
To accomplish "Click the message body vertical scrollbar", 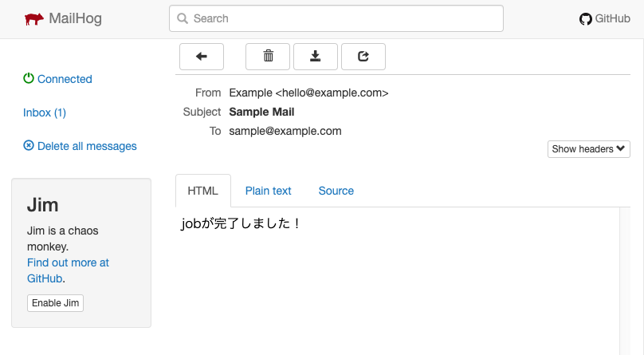I will click(624, 279).
